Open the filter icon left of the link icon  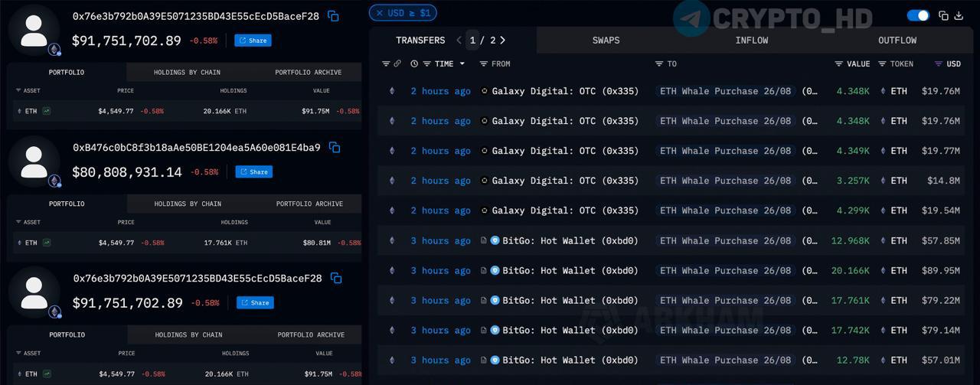(x=386, y=64)
